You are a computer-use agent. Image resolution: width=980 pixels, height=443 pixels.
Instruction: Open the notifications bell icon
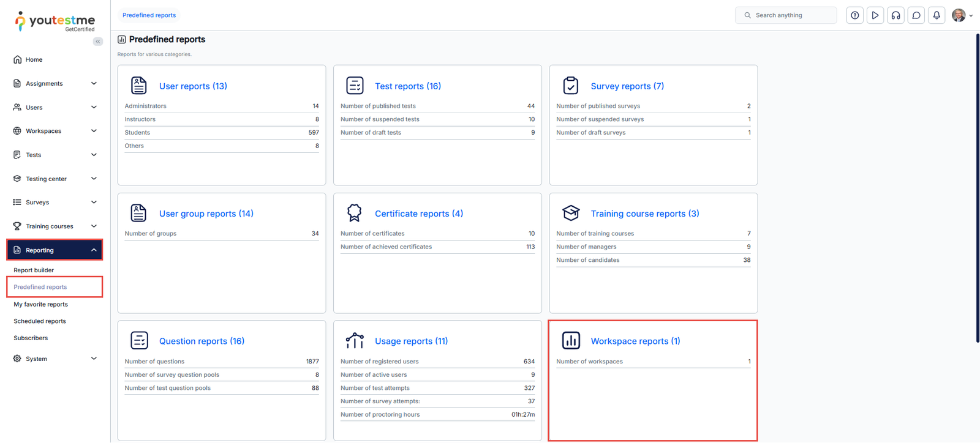click(937, 15)
